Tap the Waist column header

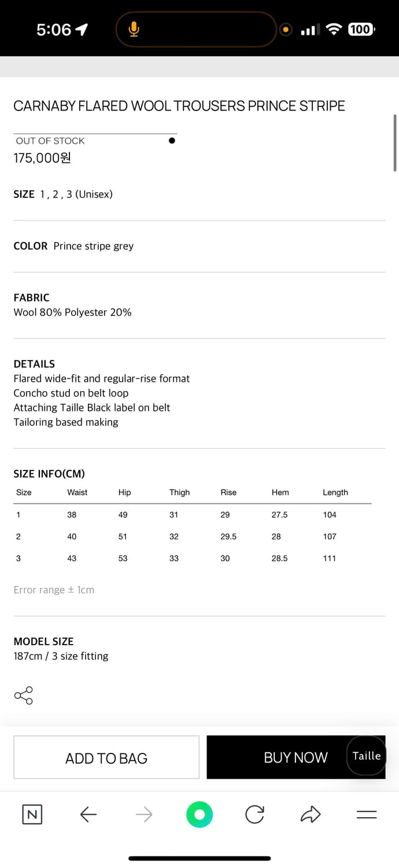pos(77,492)
